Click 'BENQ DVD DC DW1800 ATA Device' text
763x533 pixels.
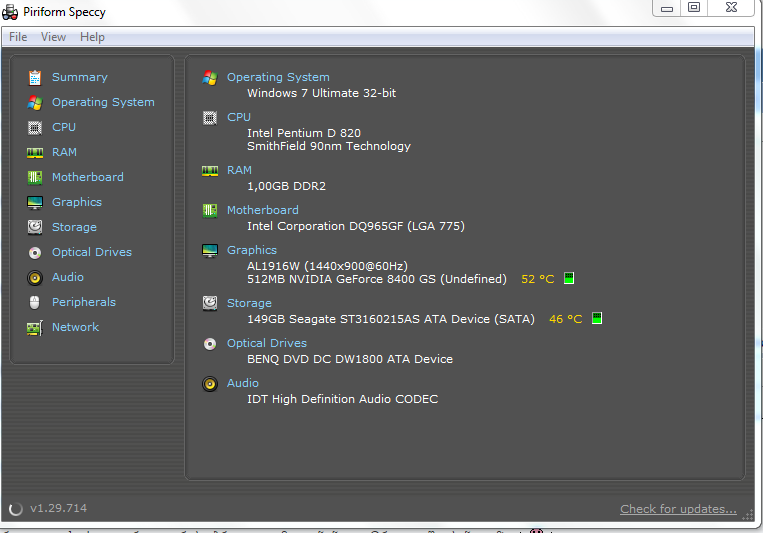350,359
